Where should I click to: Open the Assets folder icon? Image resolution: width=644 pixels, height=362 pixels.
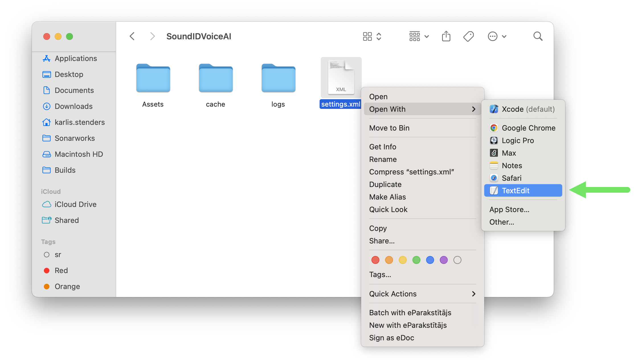[153, 78]
